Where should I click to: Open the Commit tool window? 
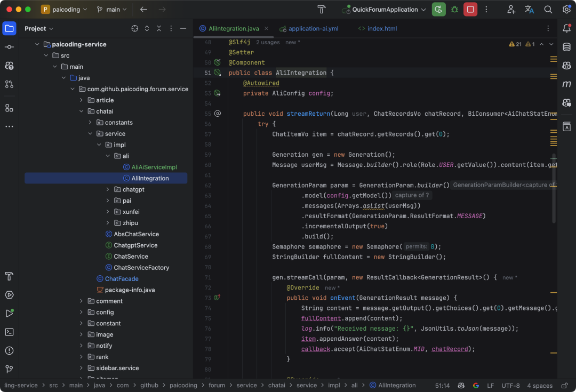[x=9, y=47]
